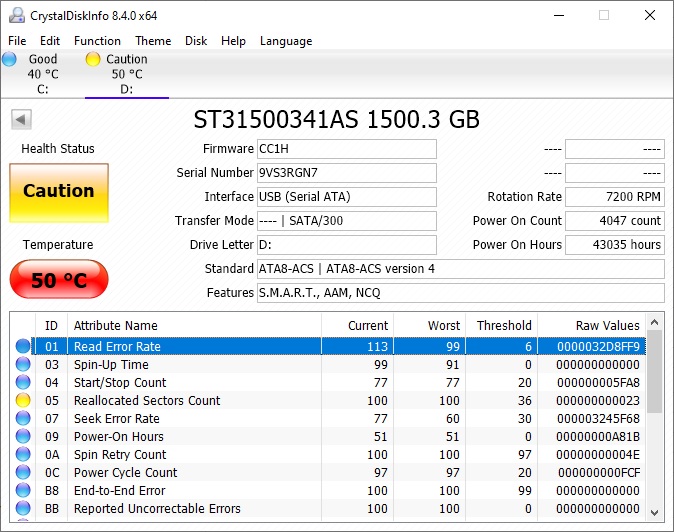Select the D: drive tab

[127, 74]
